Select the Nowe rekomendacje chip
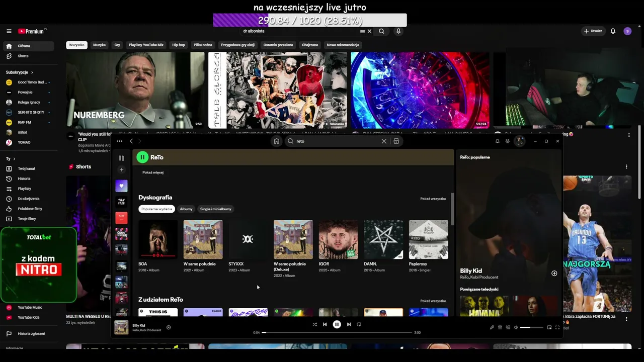The image size is (644, 362). click(343, 45)
